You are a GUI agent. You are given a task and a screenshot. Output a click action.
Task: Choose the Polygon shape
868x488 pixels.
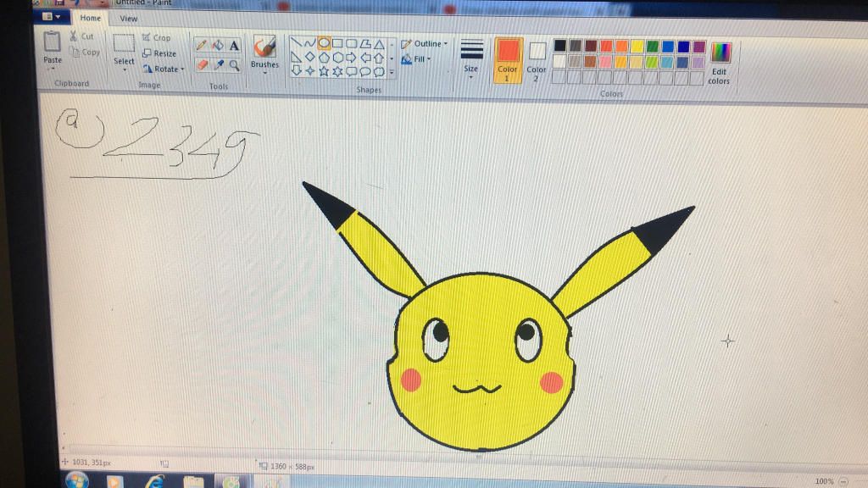coord(365,44)
